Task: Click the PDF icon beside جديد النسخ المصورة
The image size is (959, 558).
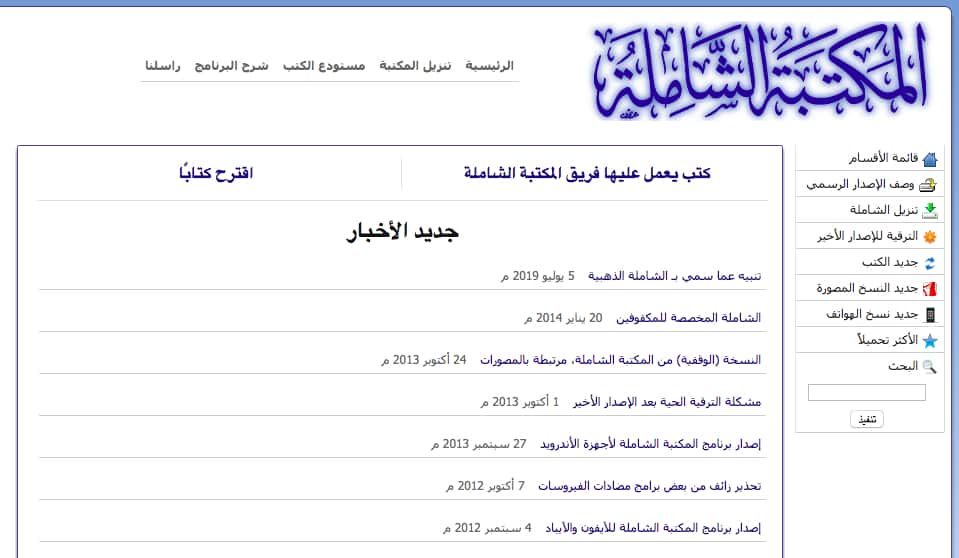Action: (x=930, y=289)
